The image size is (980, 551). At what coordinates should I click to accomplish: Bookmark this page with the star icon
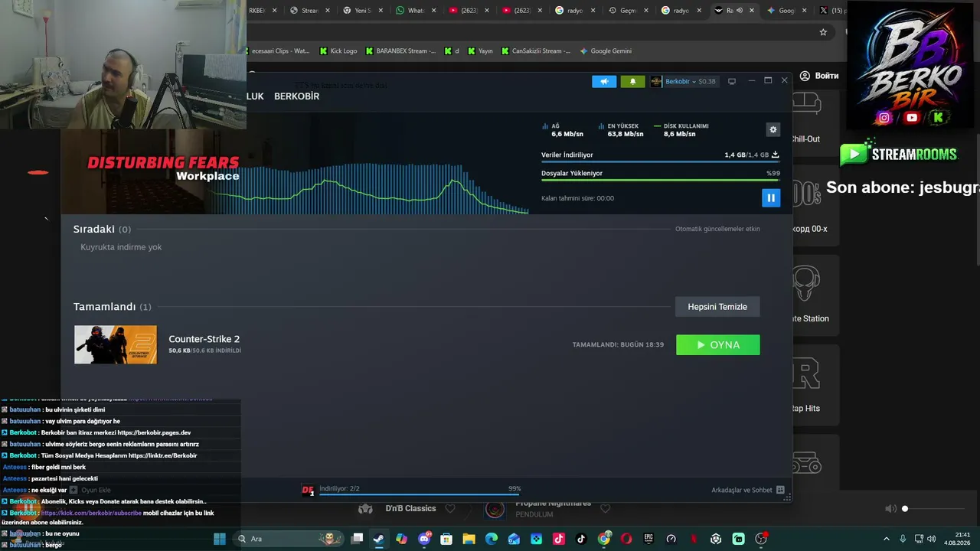click(823, 32)
